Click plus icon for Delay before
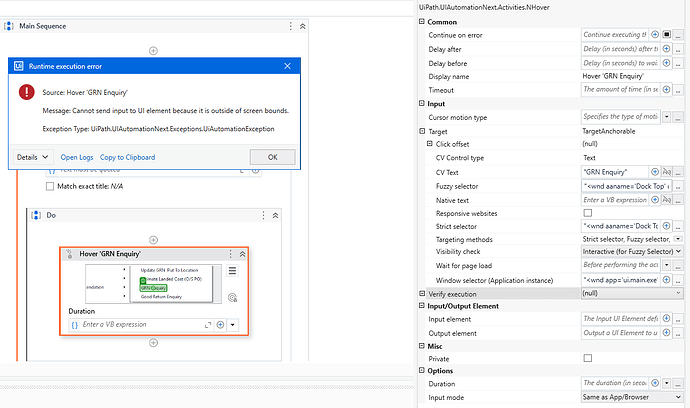Screen dimensions: 690x408 [667, 63]
